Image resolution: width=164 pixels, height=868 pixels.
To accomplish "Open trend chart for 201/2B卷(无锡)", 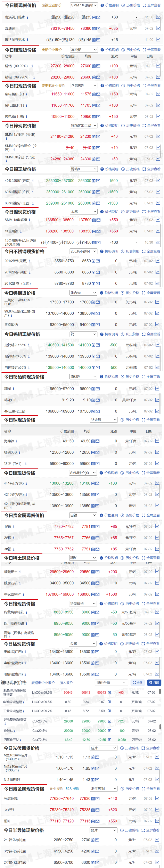I will (x=157, y=261).
